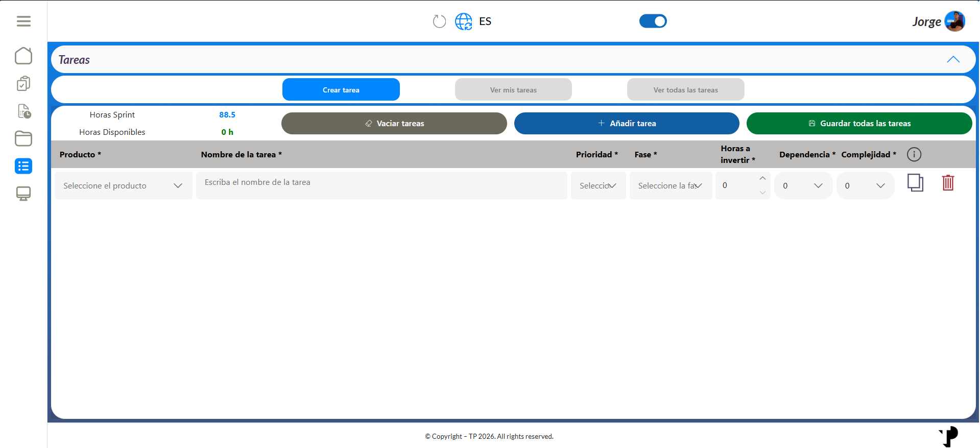Switch to Ver mis tareas tab
The width and height of the screenshot is (980, 448).
[x=513, y=90]
